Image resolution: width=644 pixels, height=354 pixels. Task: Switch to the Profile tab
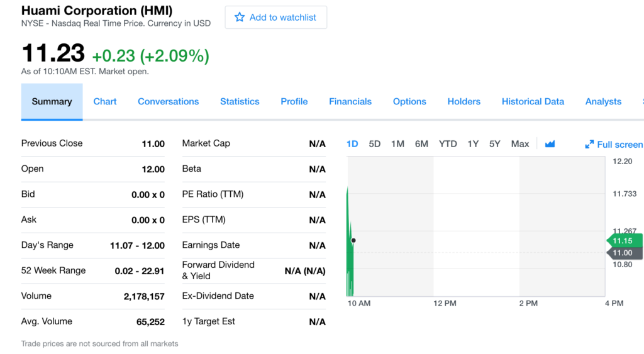coord(294,101)
